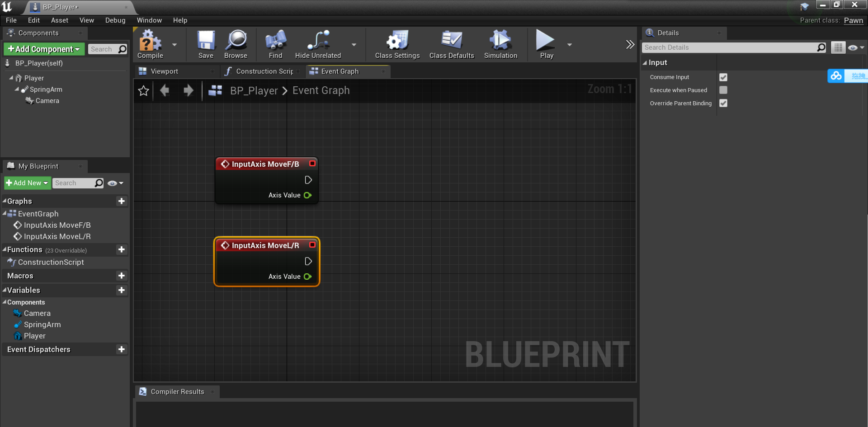Click the Unreal Engine logo icon

7,7
